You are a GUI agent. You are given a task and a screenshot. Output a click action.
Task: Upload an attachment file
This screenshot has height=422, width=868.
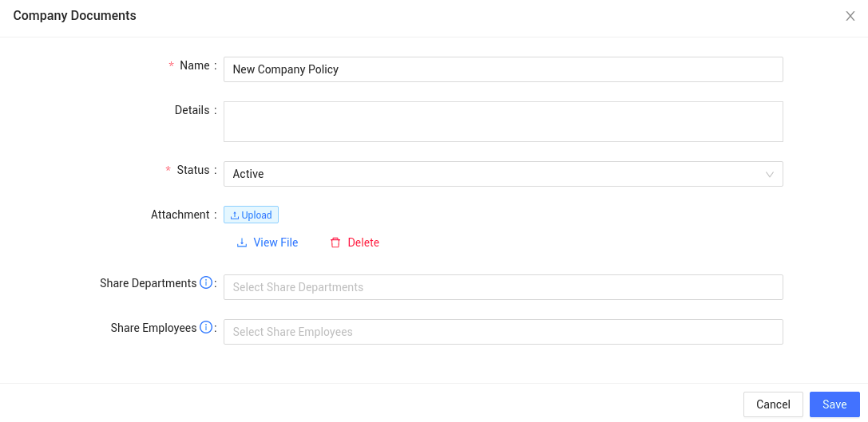tap(251, 215)
